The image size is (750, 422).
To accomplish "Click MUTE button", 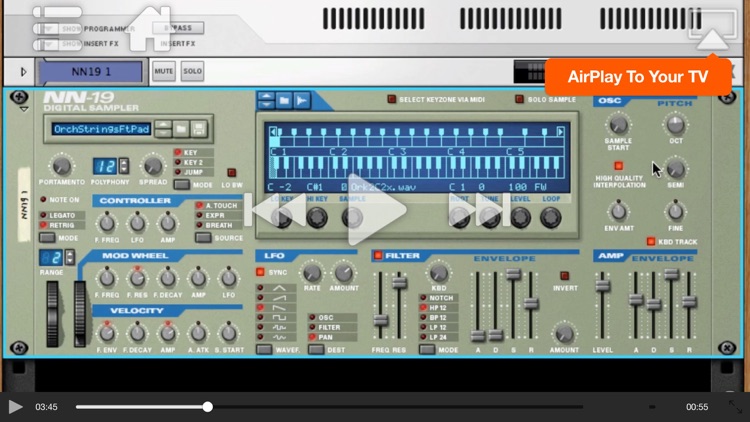I will [x=164, y=71].
